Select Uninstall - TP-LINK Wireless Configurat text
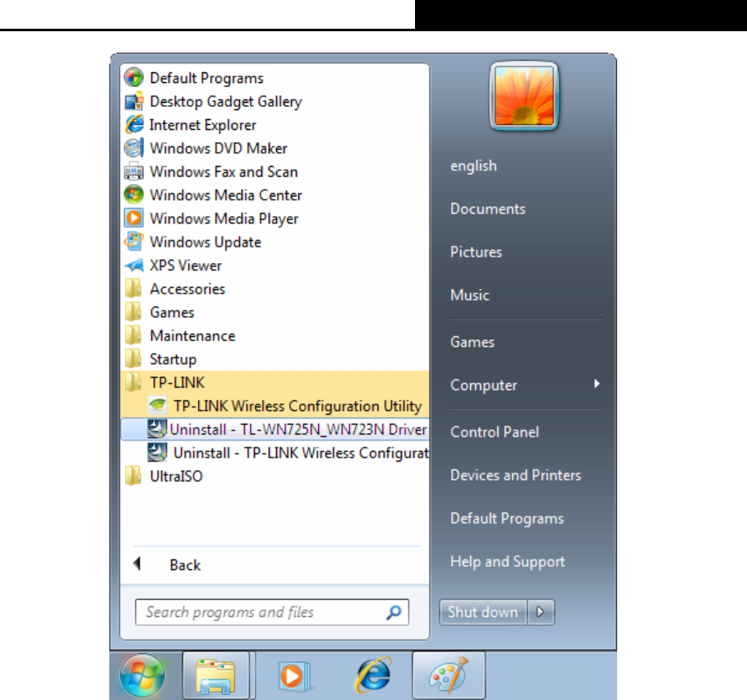 (x=301, y=453)
